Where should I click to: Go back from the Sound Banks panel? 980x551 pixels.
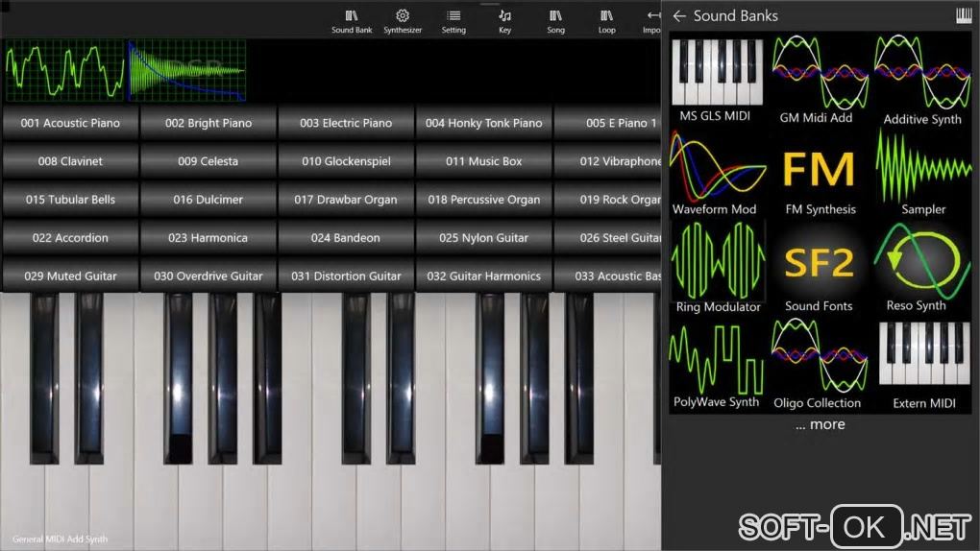[x=678, y=16]
